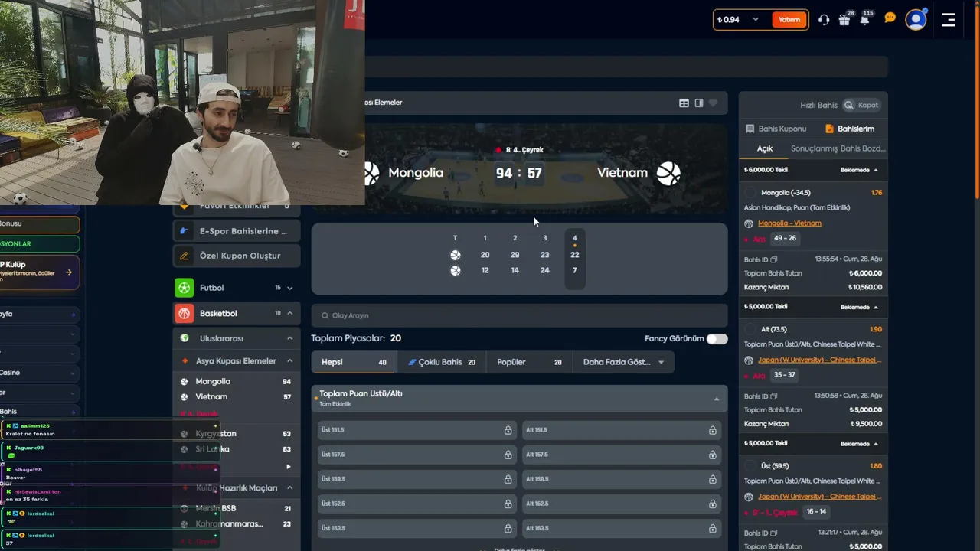Select the Üst 158.5 odds row
The width and height of the screenshot is (980, 551).
pos(417,479)
